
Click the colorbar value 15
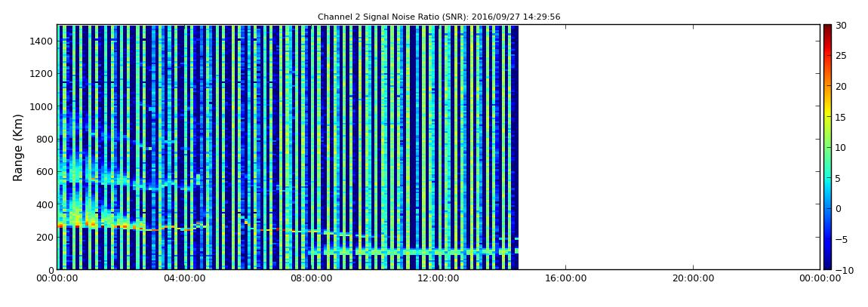[x=841, y=117]
